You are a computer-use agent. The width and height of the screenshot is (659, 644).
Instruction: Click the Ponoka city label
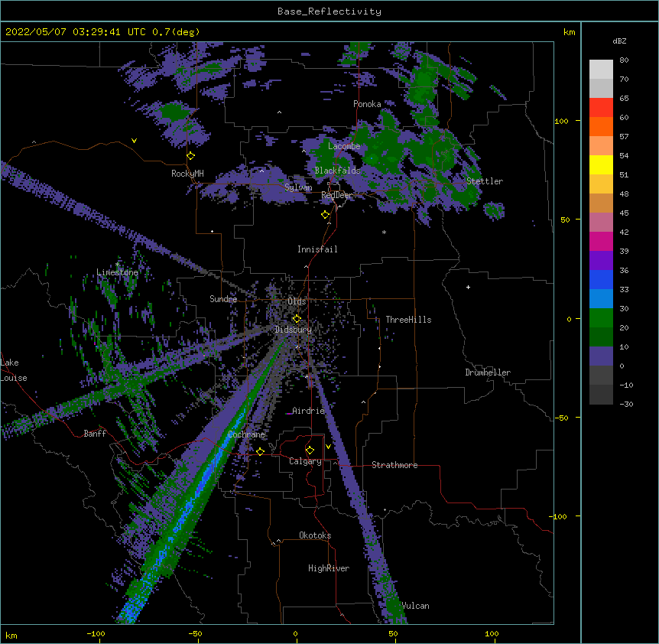tap(367, 104)
